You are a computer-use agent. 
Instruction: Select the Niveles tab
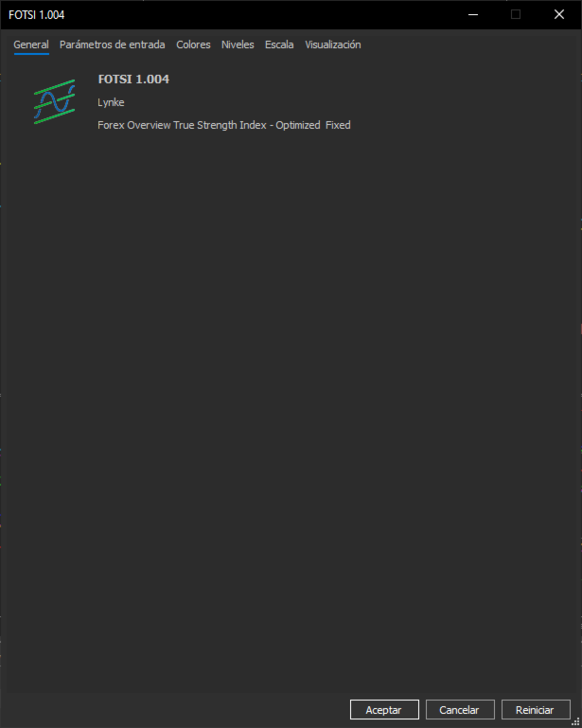click(x=238, y=44)
